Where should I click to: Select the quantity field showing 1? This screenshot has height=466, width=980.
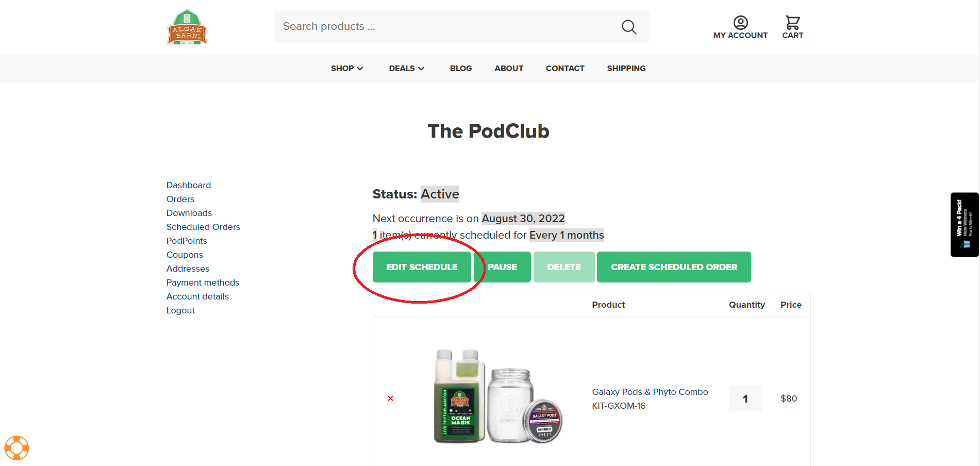(745, 398)
